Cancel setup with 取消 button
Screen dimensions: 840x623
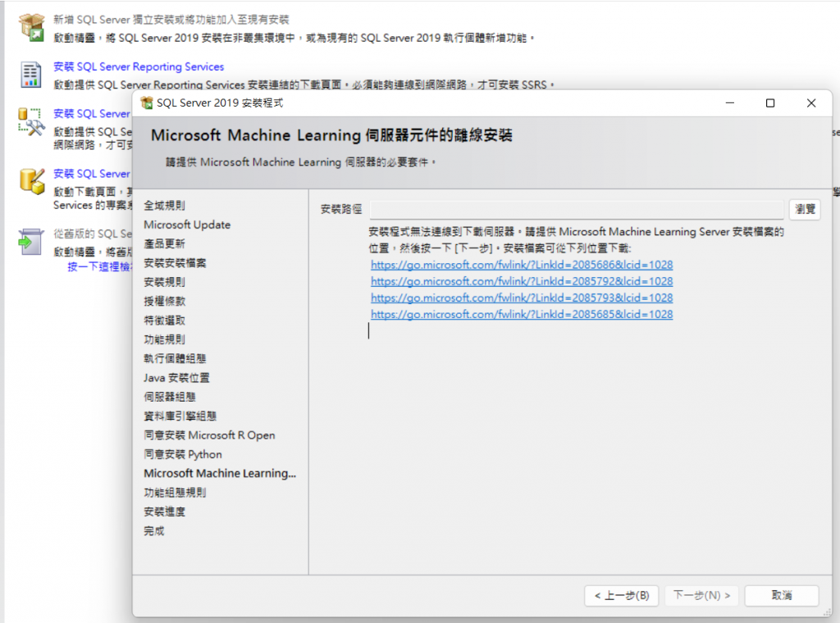pyautogui.click(x=782, y=595)
